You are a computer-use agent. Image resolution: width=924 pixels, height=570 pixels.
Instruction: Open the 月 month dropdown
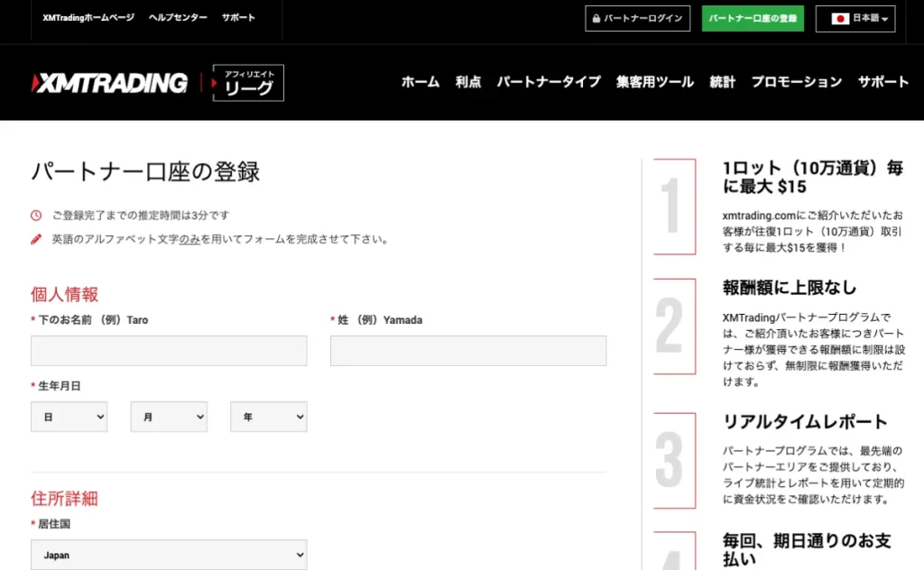click(x=169, y=416)
